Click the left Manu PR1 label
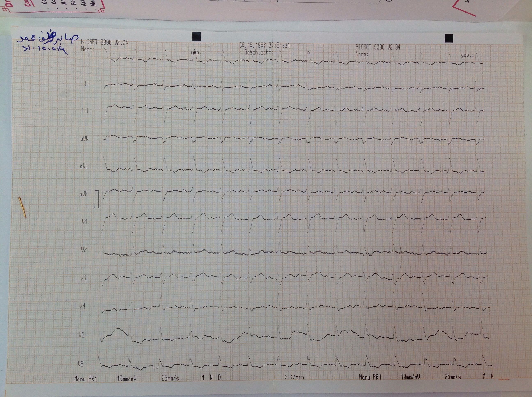Viewport: 532px width, 397px height. tap(85, 379)
